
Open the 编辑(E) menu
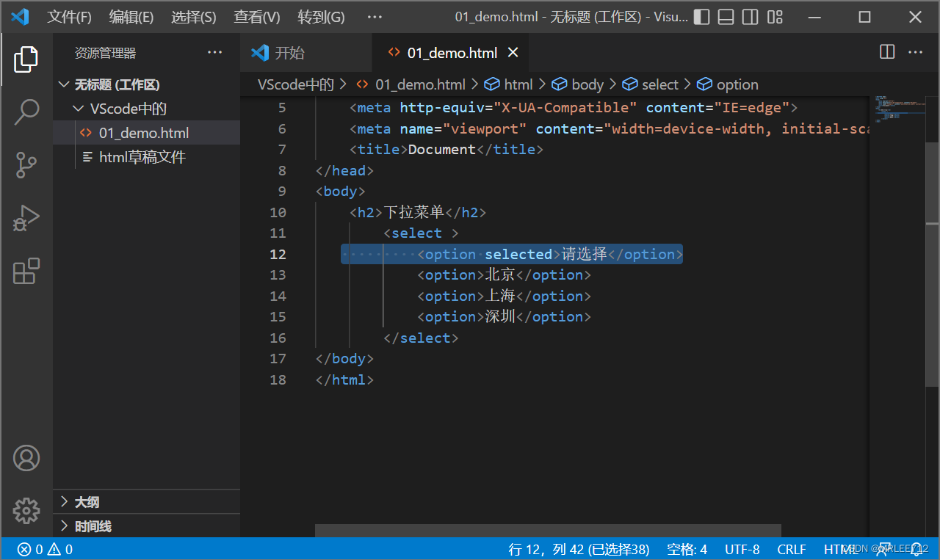click(x=131, y=17)
